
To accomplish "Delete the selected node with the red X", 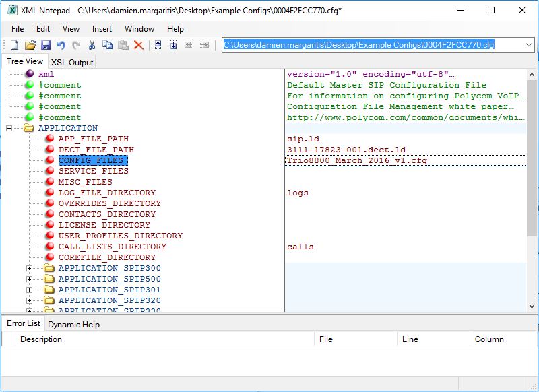I will click(x=138, y=45).
